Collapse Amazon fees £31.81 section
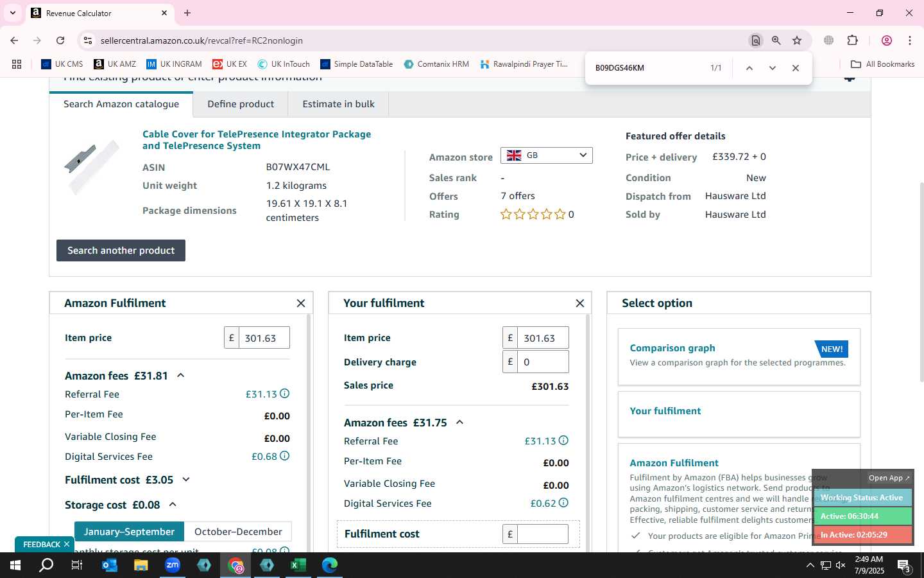This screenshot has width=924, height=578. point(181,376)
